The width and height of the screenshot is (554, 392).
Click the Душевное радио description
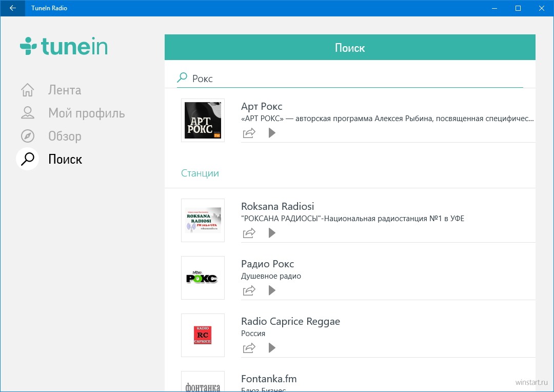coord(271,276)
